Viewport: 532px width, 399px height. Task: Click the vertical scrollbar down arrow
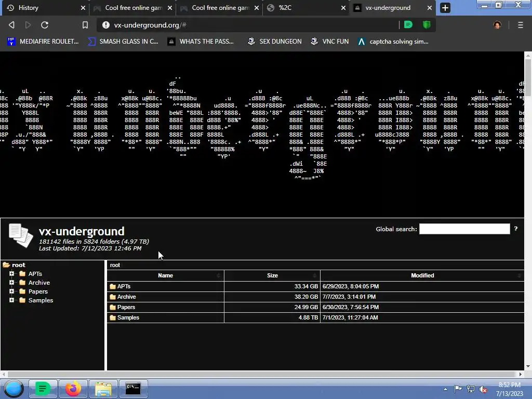(x=528, y=366)
